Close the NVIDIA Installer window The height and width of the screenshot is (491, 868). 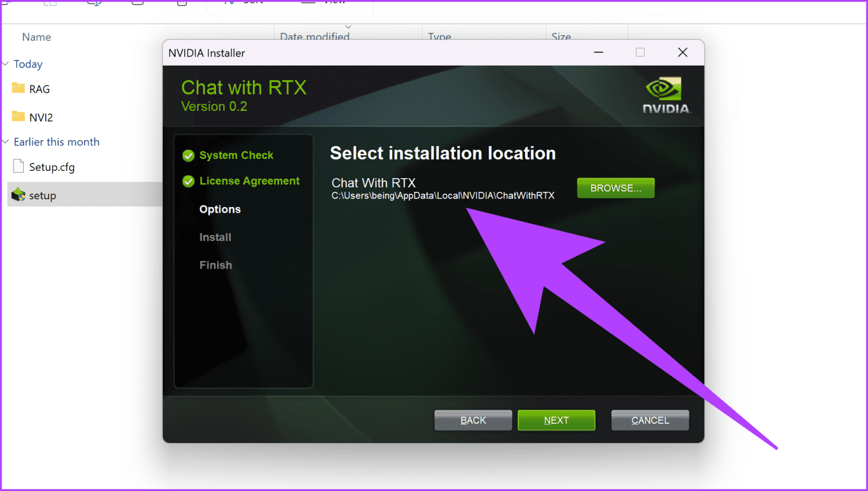[683, 53]
